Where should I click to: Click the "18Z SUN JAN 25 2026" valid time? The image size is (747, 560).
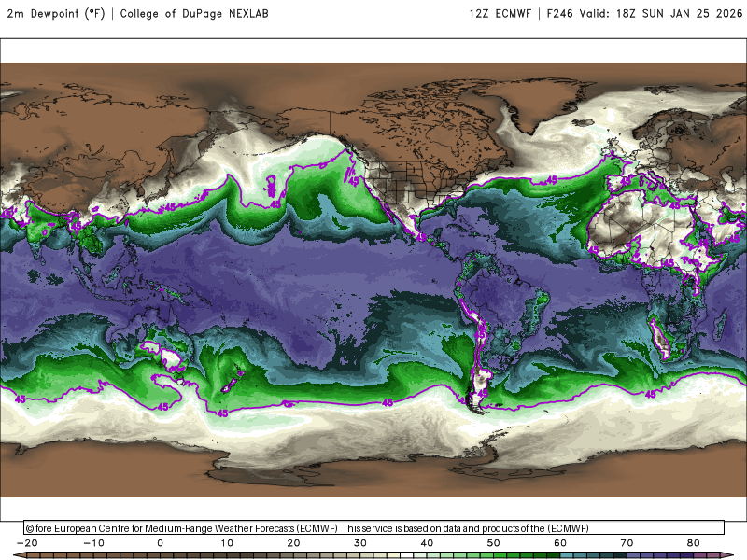[679, 13]
